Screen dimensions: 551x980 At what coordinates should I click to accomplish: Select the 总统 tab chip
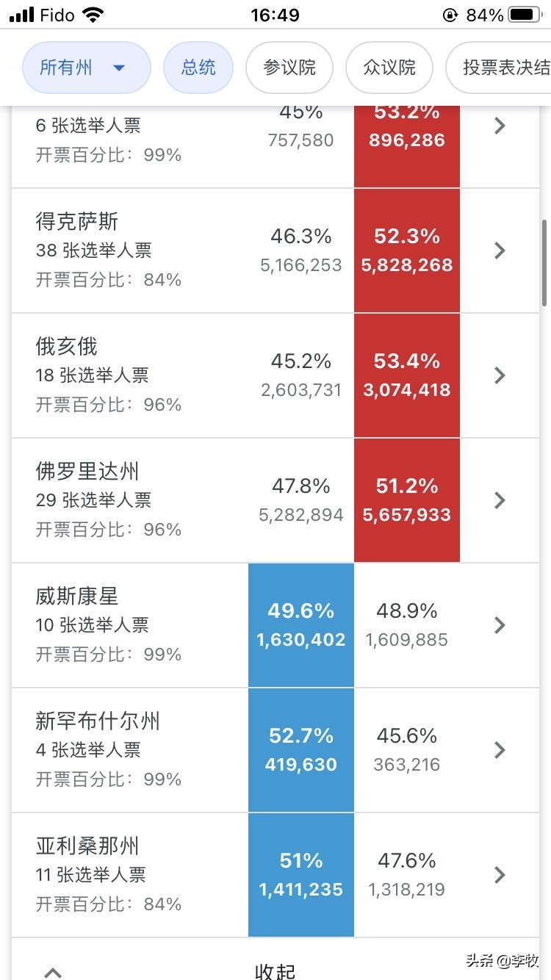point(198,68)
